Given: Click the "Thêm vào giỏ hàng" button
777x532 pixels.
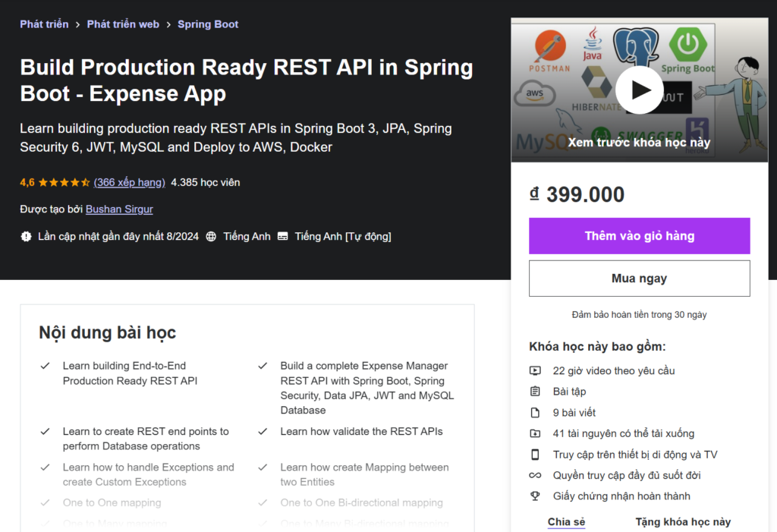Looking at the screenshot, I should (x=640, y=236).
